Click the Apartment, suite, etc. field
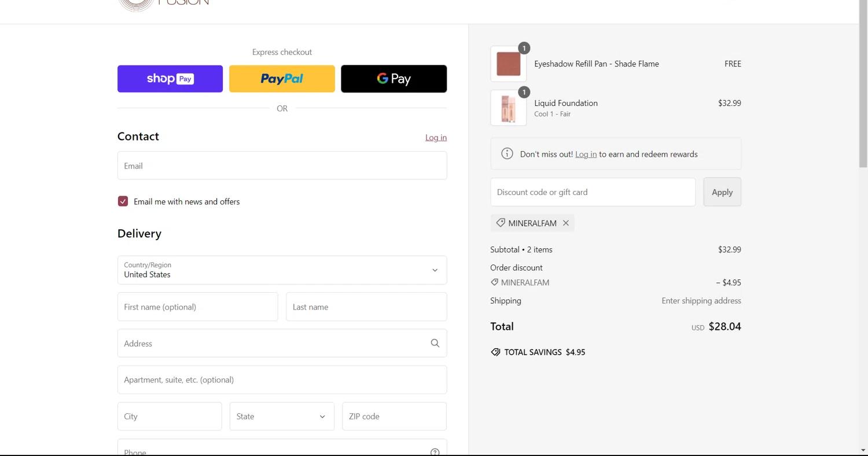 click(x=282, y=380)
